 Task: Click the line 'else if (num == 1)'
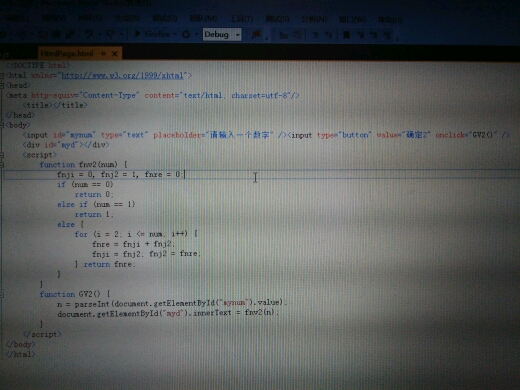click(x=96, y=204)
